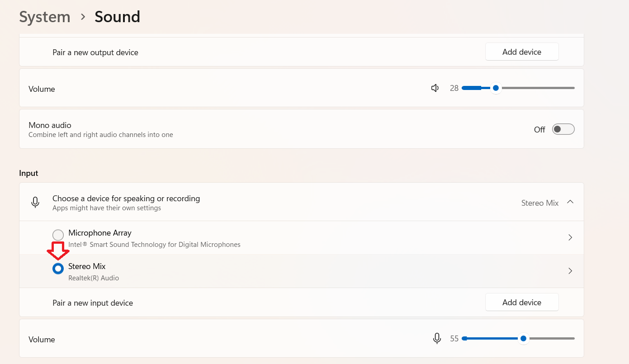Click the microphone icon beside Choose a device
The height and width of the screenshot is (364, 629).
35,203
